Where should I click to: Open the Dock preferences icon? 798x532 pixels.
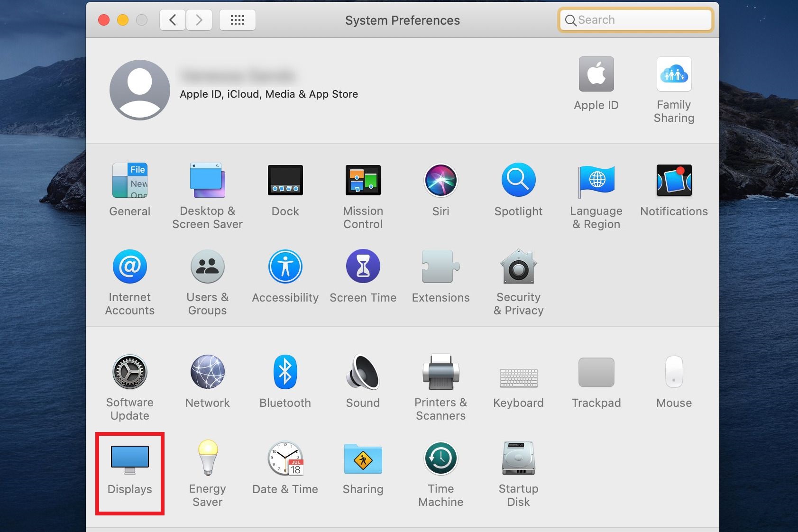(x=285, y=181)
